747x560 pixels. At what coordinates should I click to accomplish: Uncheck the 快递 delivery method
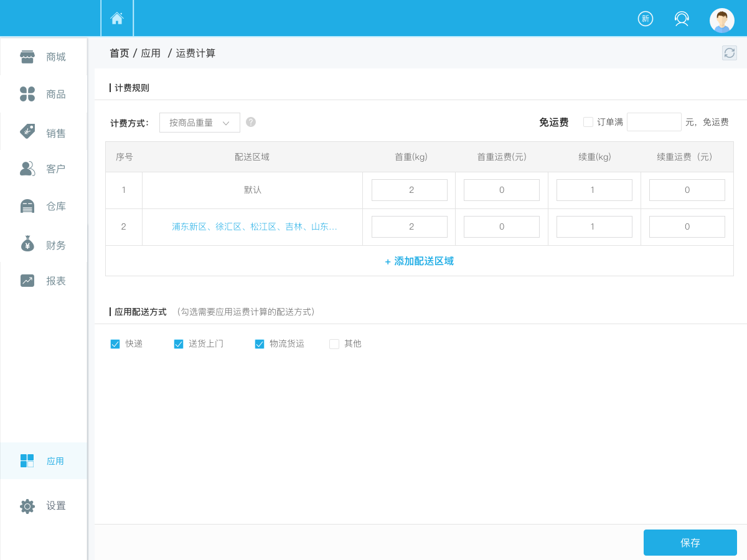(x=115, y=343)
